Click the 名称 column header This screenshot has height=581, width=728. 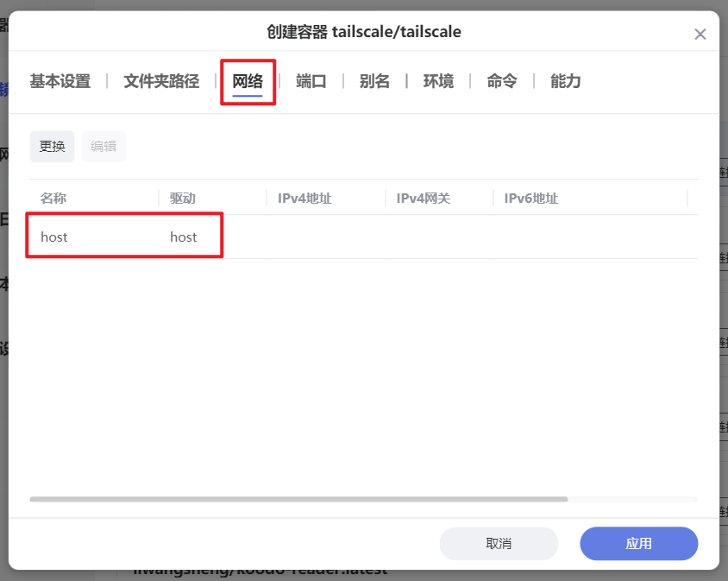pyautogui.click(x=53, y=198)
